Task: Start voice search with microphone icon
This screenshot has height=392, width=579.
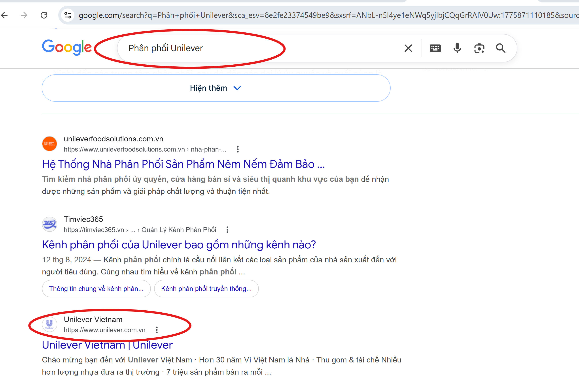Action: pos(457,48)
